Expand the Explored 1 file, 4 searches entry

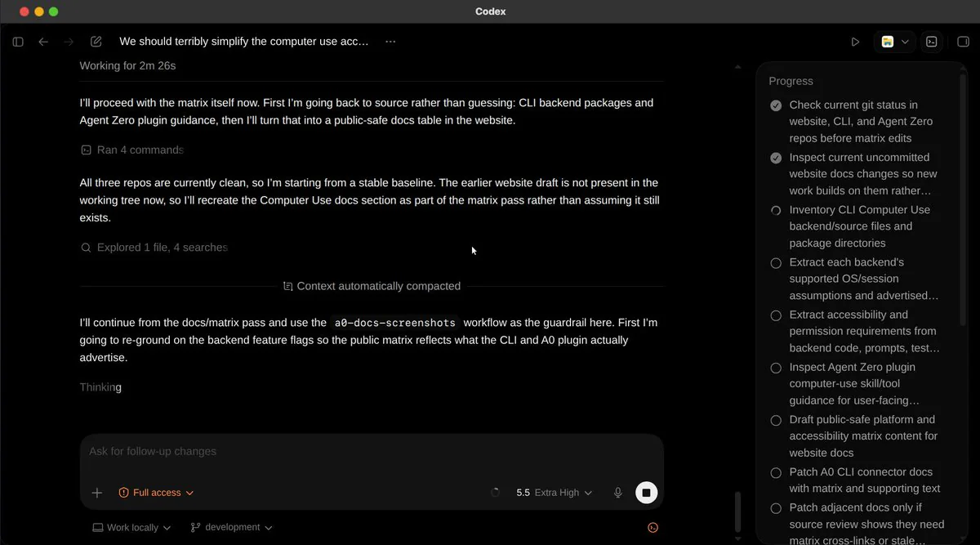click(154, 248)
